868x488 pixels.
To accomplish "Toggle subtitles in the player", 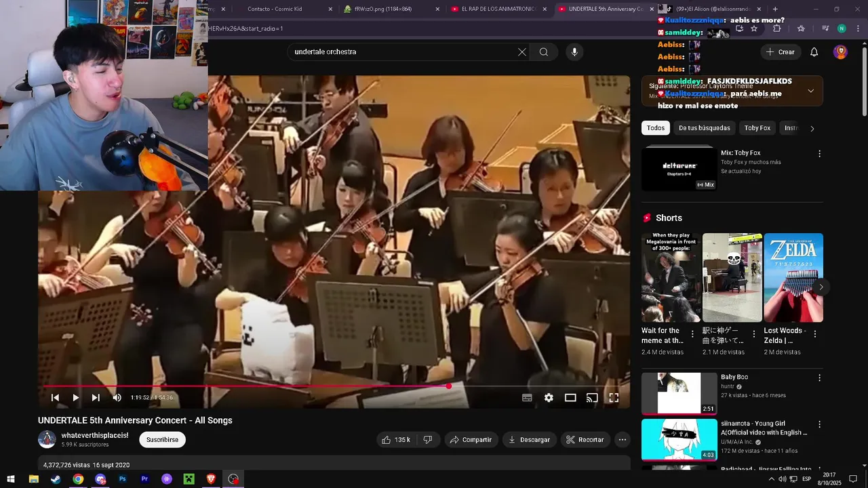I will 527,398.
